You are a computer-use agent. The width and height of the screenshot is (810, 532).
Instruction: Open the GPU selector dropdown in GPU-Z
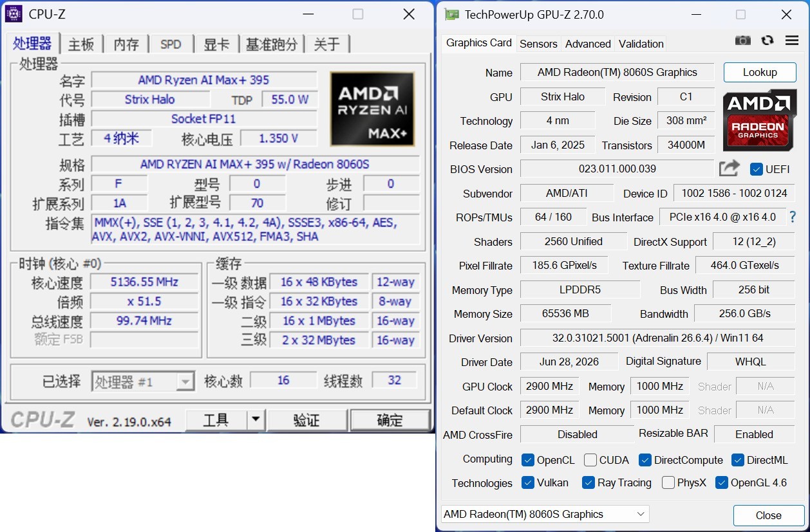[x=545, y=514]
